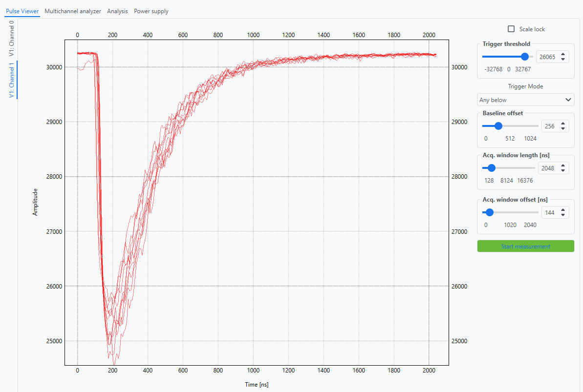Decrease acquisition window offset stepper
This screenshot has width=583, height=392.
click(563, 215)
